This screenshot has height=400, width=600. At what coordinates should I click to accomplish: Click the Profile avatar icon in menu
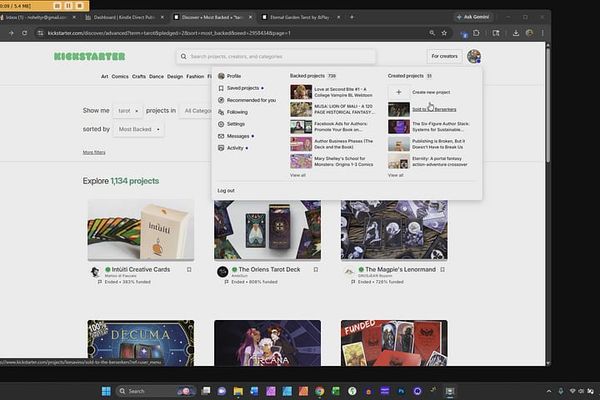(x=221, y=76)
